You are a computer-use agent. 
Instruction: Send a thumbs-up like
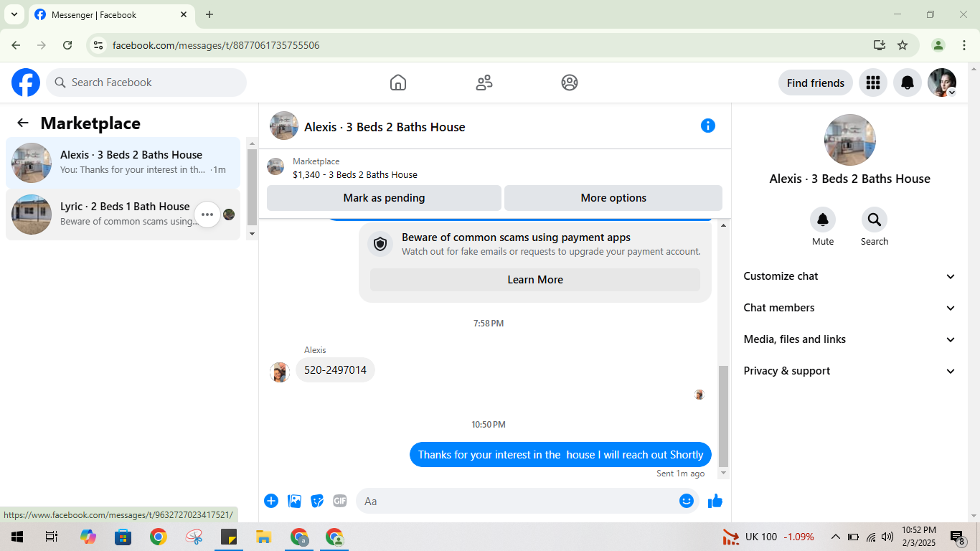point(715,501)
